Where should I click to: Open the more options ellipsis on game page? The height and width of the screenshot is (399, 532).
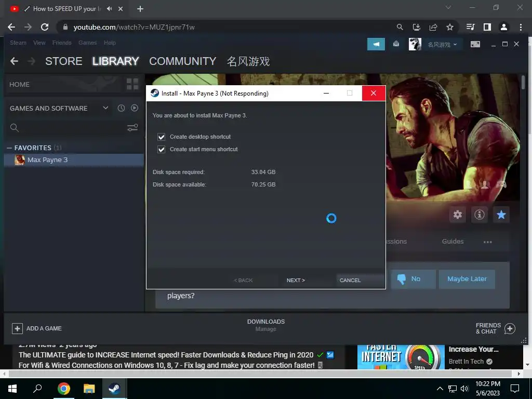(x=487, y=242)
